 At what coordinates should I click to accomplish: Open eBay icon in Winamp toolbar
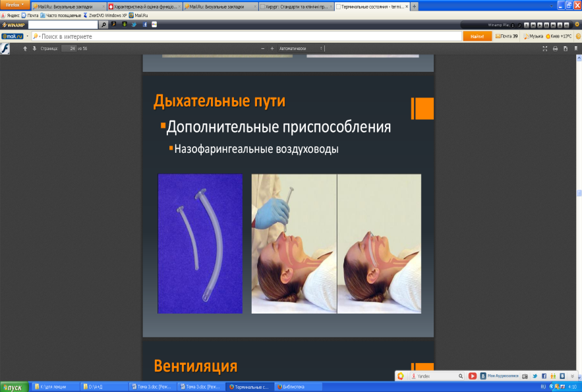point(154,24)
